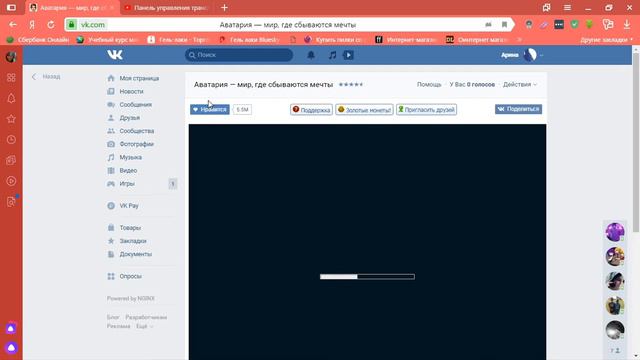
Task: Open Сбербанк Онлайн bookmark
Action: click(x=38, y=40)
